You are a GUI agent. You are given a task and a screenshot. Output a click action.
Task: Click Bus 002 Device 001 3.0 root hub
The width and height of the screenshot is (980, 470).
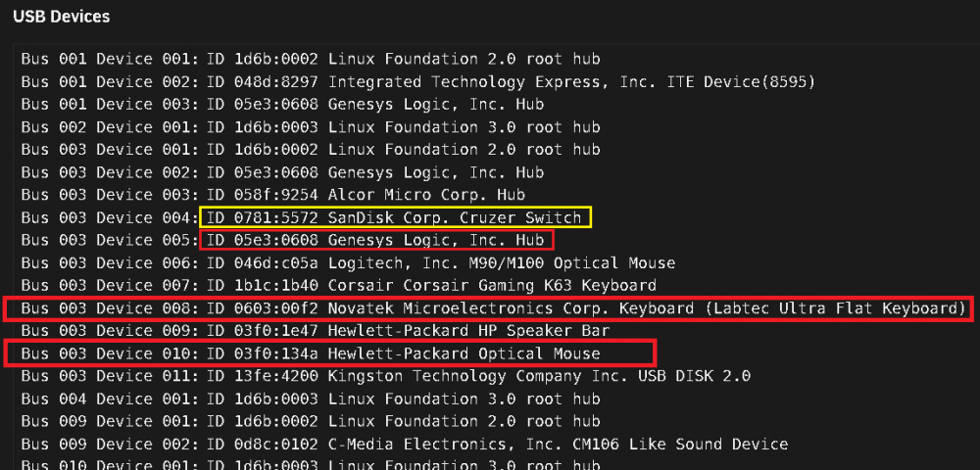311,127
